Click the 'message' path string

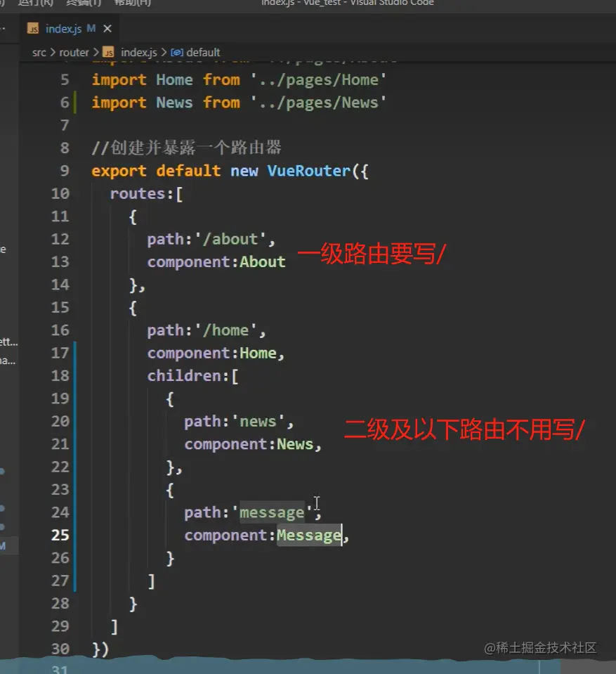(272, 513)
